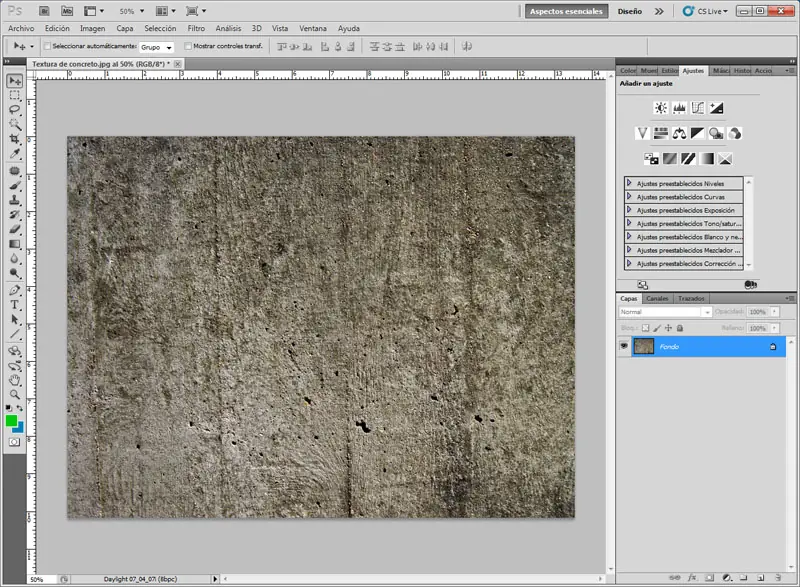Enable Mostrar controles transf. checkbox
This screenshot has height=587, width=800.
(188, 46)
